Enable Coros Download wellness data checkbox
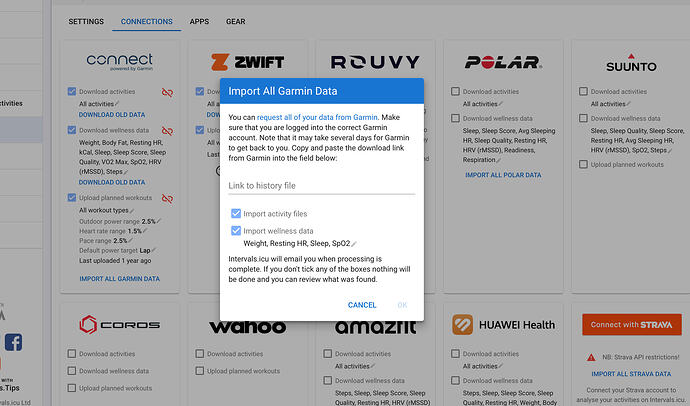Image resolution: width=690 pixels, height=406 pixels. click(x=72, y=371)
